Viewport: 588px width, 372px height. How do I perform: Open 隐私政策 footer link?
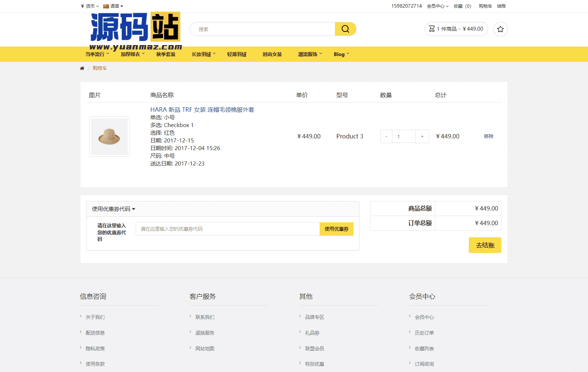click(x=95, y=349)
